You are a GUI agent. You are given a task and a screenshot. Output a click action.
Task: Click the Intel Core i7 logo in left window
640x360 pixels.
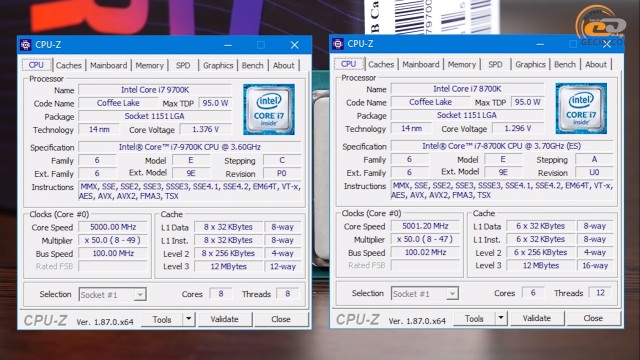pos(269,109)
